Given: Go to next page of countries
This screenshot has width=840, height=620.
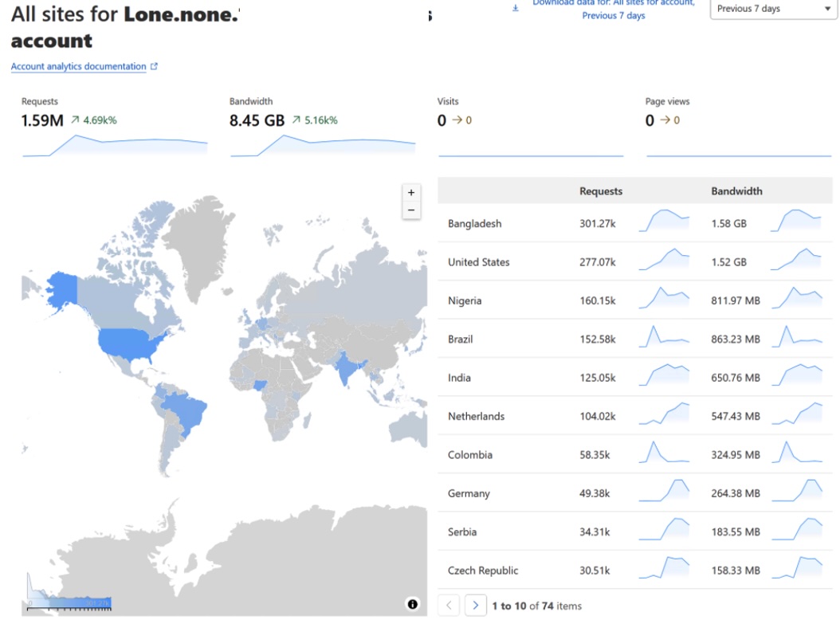Looking at the screenshot, I should click(x=475, y=606).
